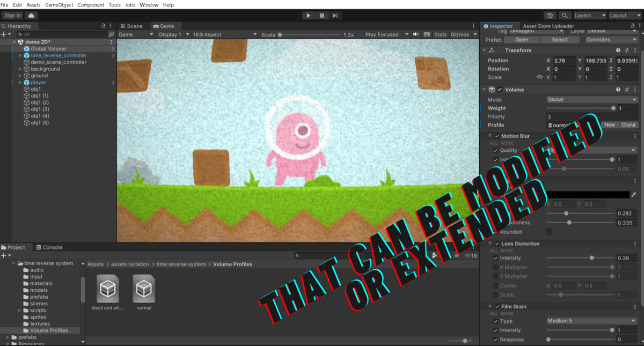This screenshot has width=644, height=346.
Task: Toggle the Motion Blur override checkbox
Action: click(497, 136)
